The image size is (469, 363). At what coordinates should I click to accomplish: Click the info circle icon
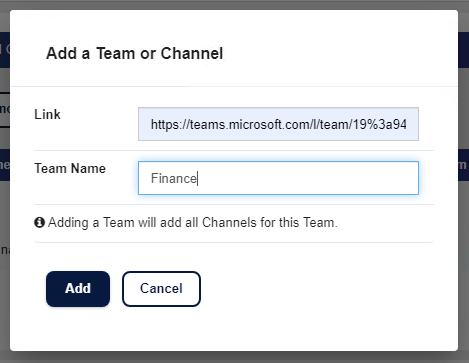click(x=39, y=222)
